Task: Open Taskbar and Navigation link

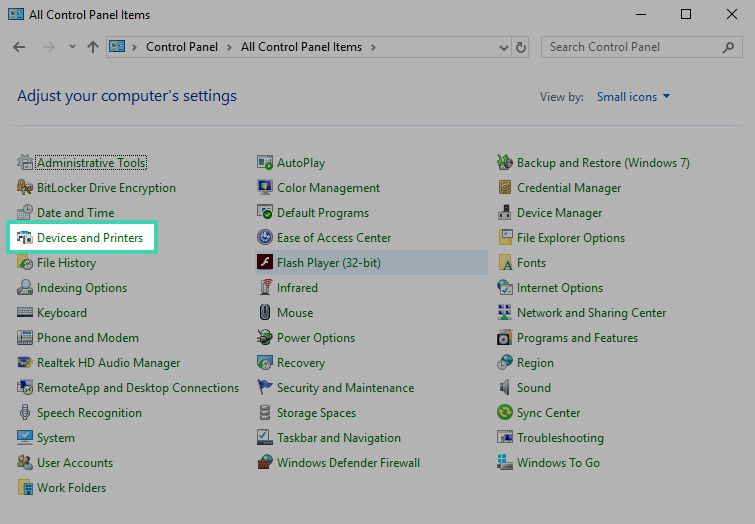Action: tap(339, 438)
